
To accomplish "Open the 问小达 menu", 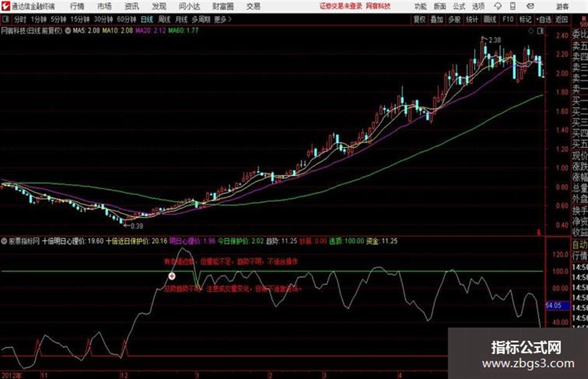I will (189, 6).
